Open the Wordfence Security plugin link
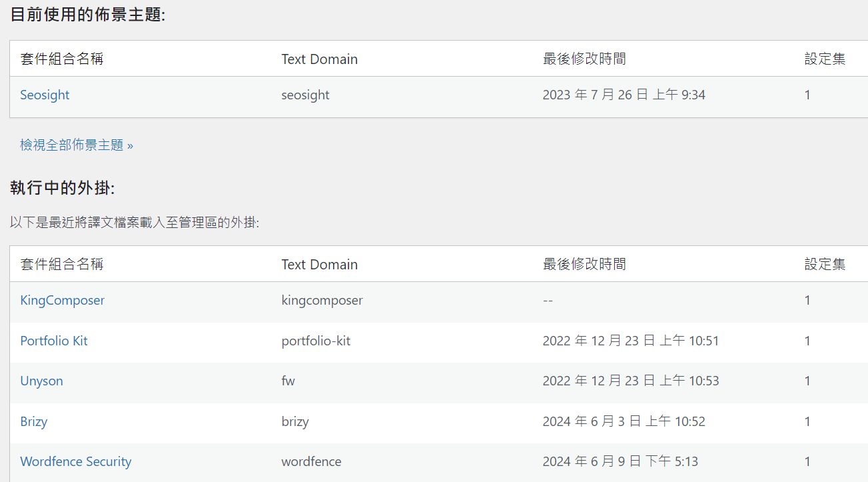868x482 pixels. coord(75,461)
